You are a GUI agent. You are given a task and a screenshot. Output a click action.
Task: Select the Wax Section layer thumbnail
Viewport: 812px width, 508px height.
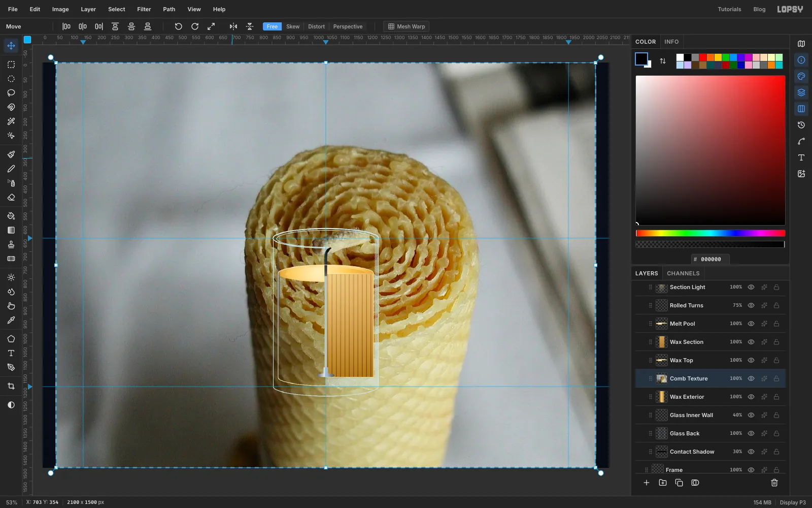662,342
